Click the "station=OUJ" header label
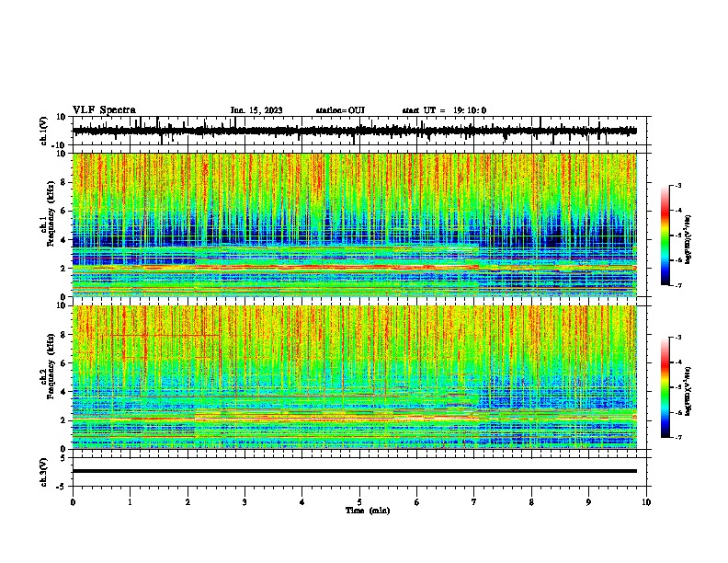Image resolution: width=728 pixels, height=563 pixels. (340, 110)
